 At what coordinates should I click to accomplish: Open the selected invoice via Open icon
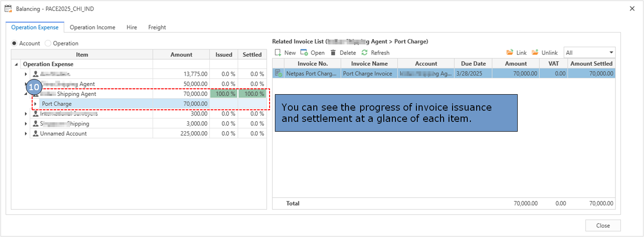pyautogui.click(x=304, y=53)
